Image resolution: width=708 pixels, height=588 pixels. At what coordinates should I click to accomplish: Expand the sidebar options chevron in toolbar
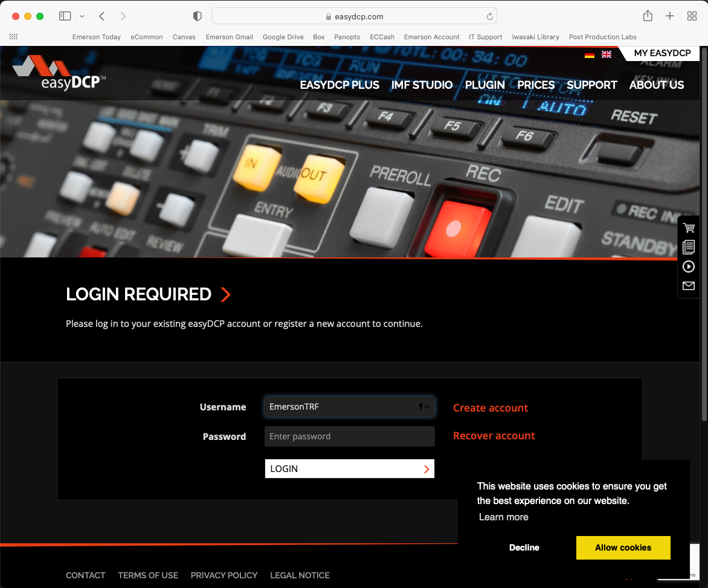[x=82, y=16]
